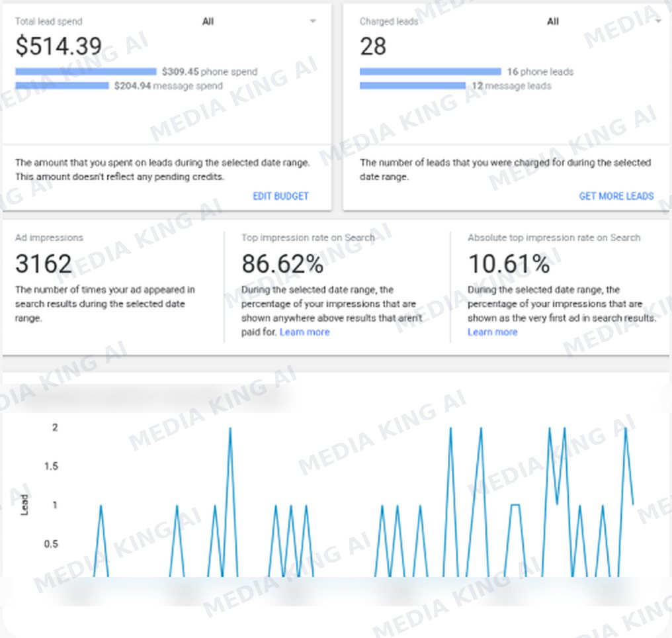Image resolution: width=672 pixels, height=638 pixels.
Task: Click the '16 phone leads' label
Action: pos(540,71)
